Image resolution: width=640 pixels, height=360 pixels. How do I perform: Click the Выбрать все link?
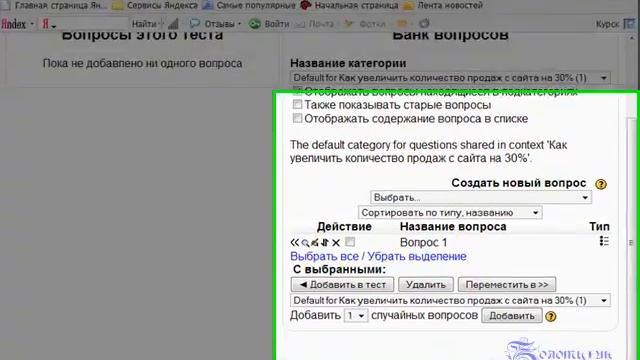[324, 256]
